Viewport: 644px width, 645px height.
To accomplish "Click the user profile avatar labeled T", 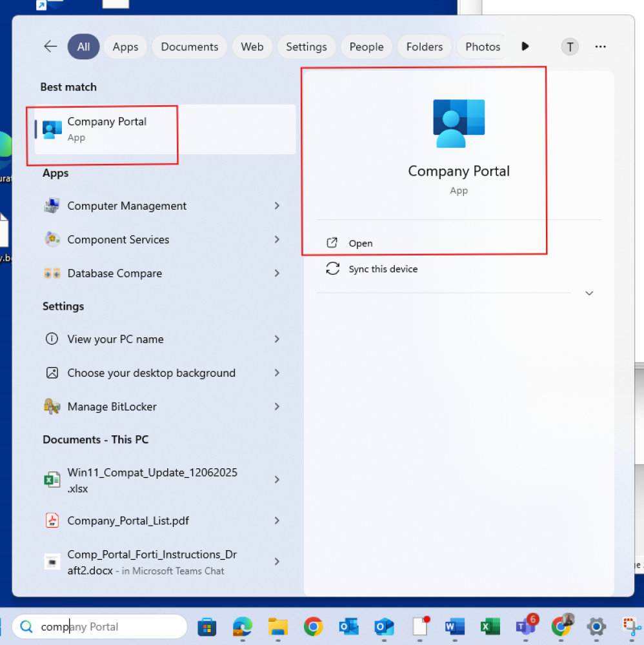I will click(570, 46).
